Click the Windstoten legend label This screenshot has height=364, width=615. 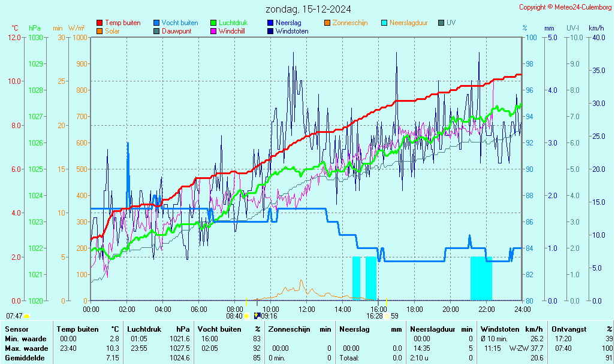tap(292, 31)
